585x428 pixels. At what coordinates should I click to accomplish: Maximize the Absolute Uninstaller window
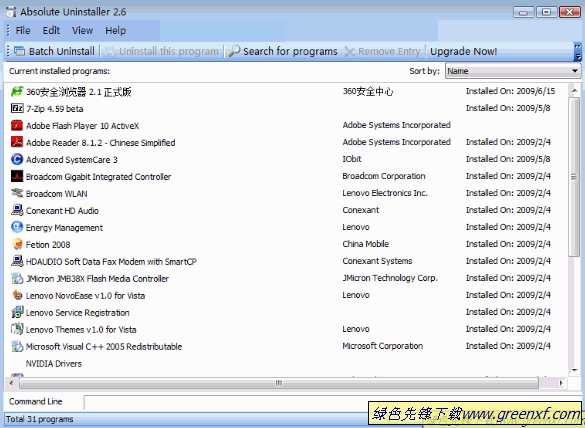pyautogui.click(x=546, y=12)
